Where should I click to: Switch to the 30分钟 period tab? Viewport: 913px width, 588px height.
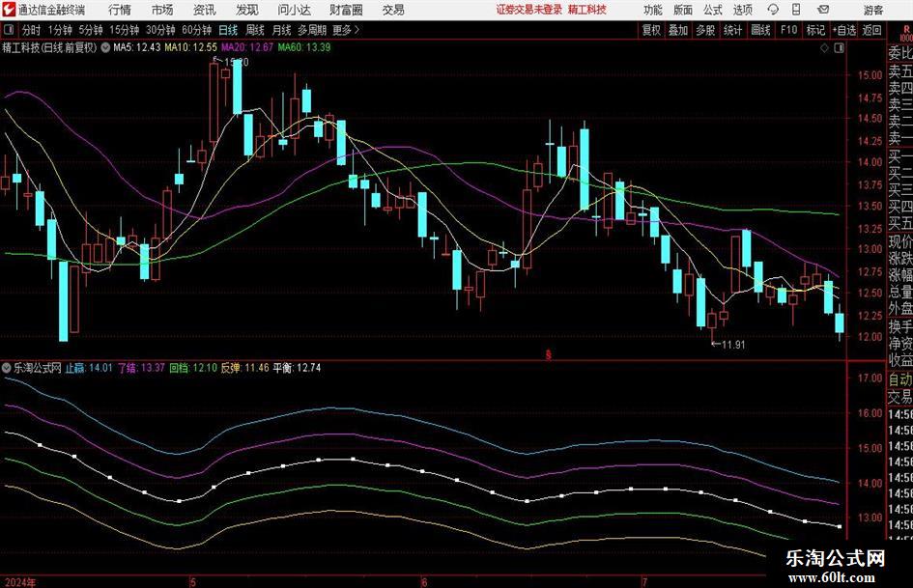(x=160, y=30)
